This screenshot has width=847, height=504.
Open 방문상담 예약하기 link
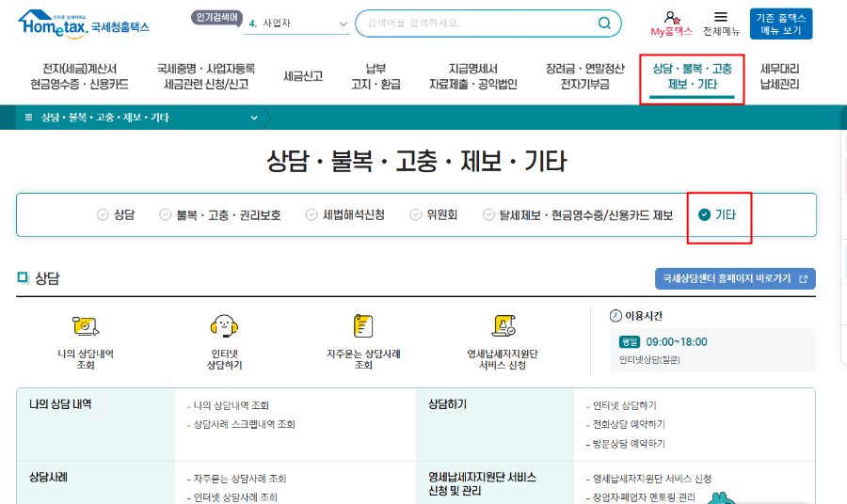click(629, 444)
